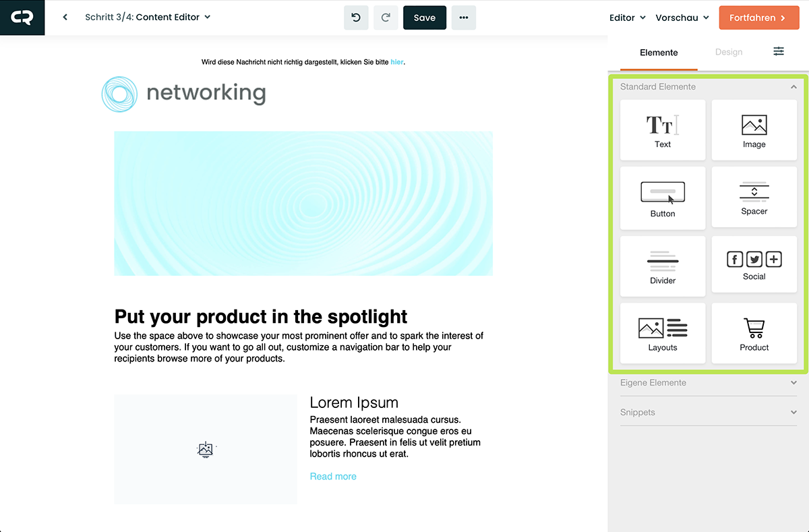Viewport: 809px width, 532px height.
Task: Click the orange Fortfahren button
Action: click(x=757, y=18)
